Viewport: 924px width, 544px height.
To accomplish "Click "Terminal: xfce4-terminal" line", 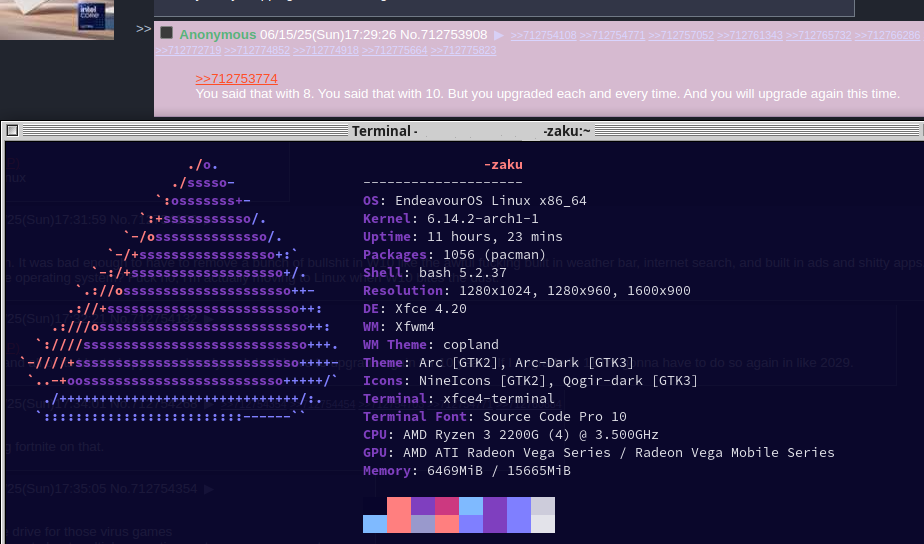I will coord(459,398).
